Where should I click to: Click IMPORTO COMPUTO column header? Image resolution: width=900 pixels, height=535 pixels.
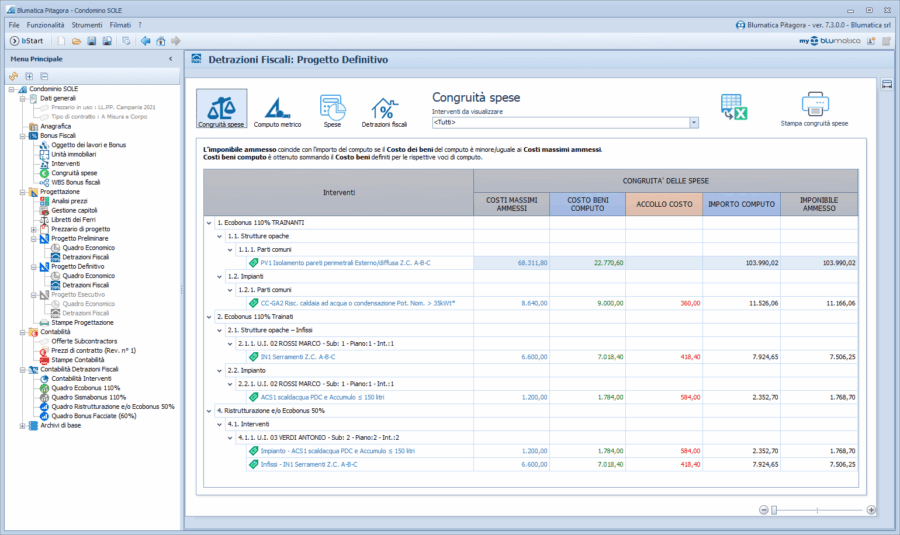(x=741, y=204)
